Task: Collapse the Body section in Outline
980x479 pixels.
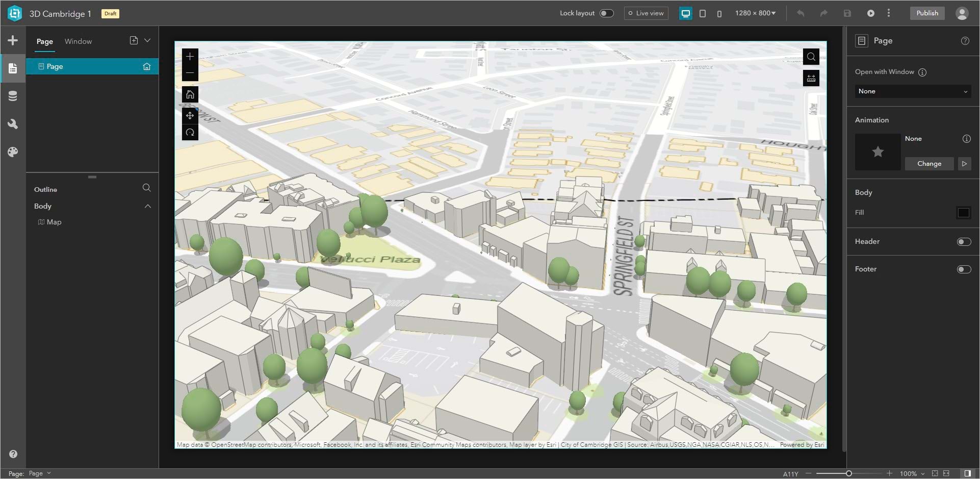Action: click(x=148, y=206)
